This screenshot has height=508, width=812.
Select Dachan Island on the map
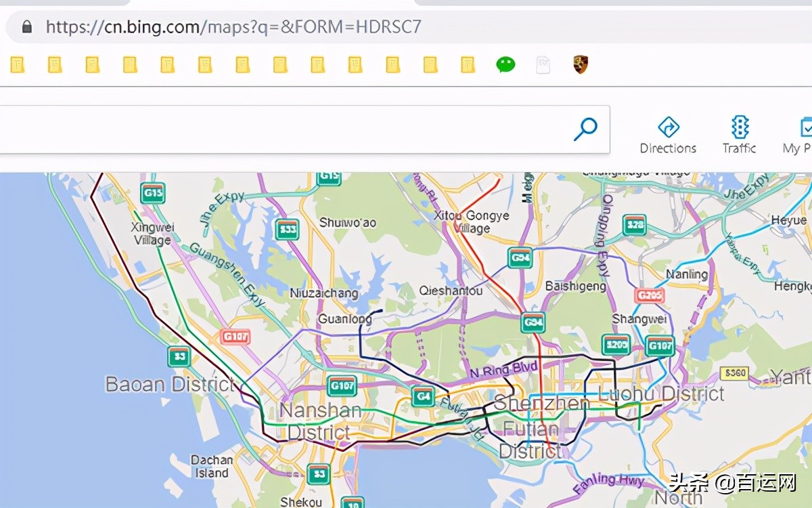212,467
